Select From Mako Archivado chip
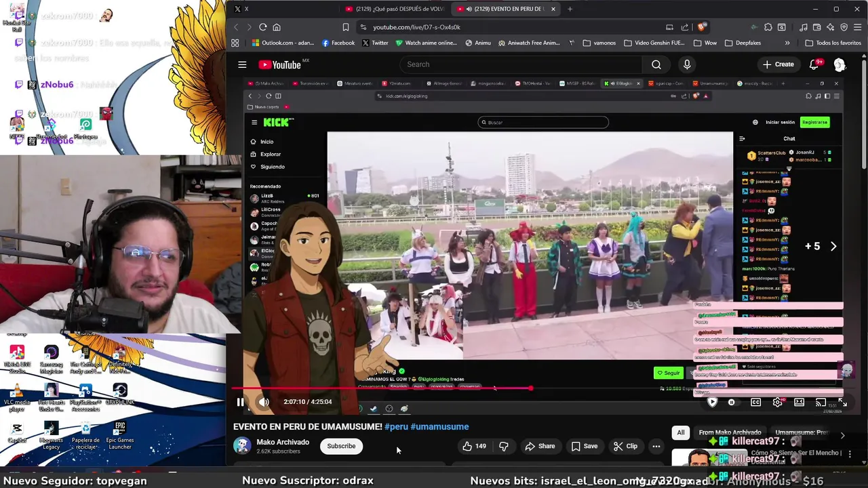Screen dimensions: 868x488 [x=730, y=432]
